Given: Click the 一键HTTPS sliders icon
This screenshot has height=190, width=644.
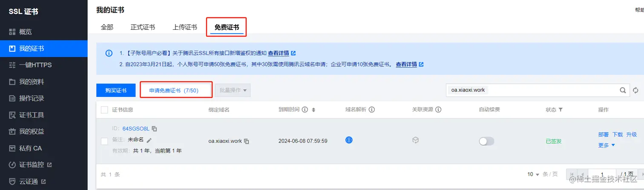Looking at the screenshot, I should (12, 65).
